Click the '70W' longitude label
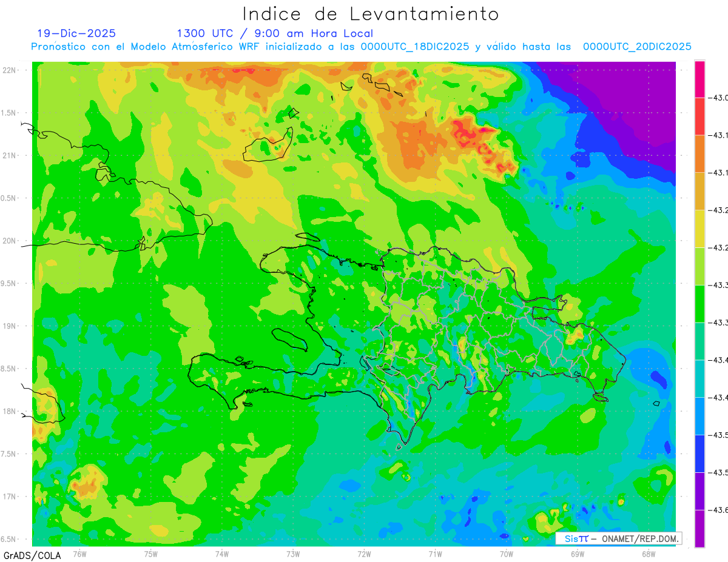 point(507,554)
